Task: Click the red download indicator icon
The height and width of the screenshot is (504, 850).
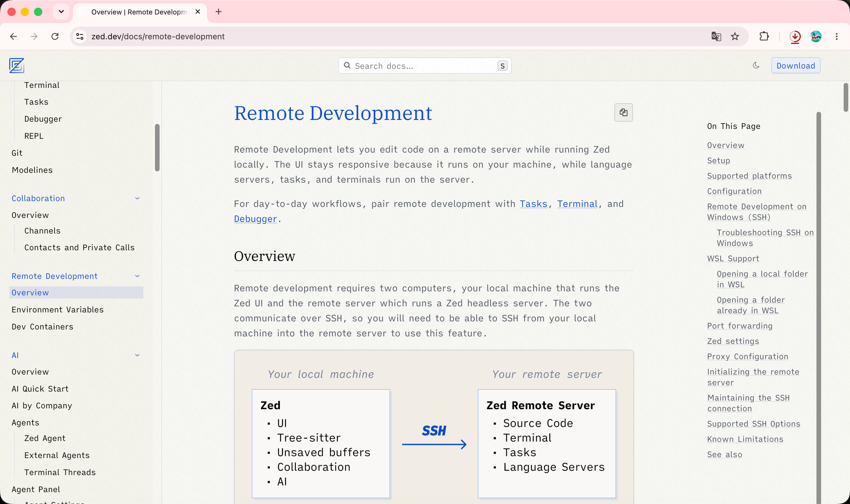Action: tap(795, 36)
